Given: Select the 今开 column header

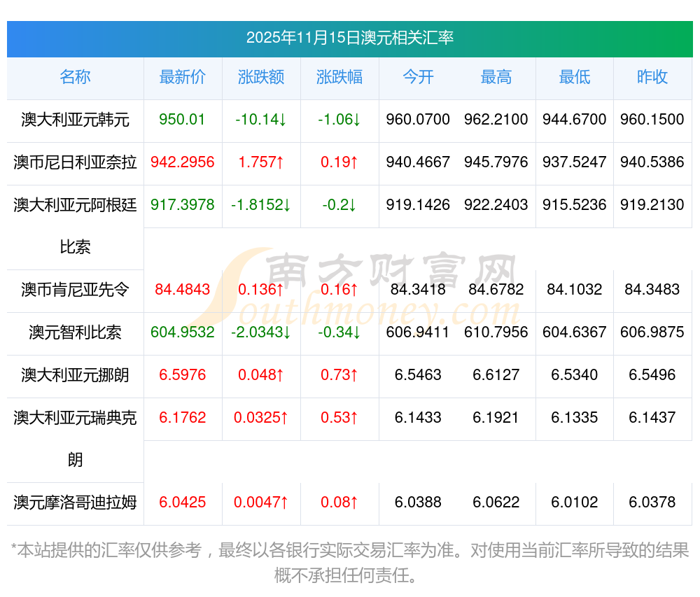Looking at the screenshot, I should point(418,77).
